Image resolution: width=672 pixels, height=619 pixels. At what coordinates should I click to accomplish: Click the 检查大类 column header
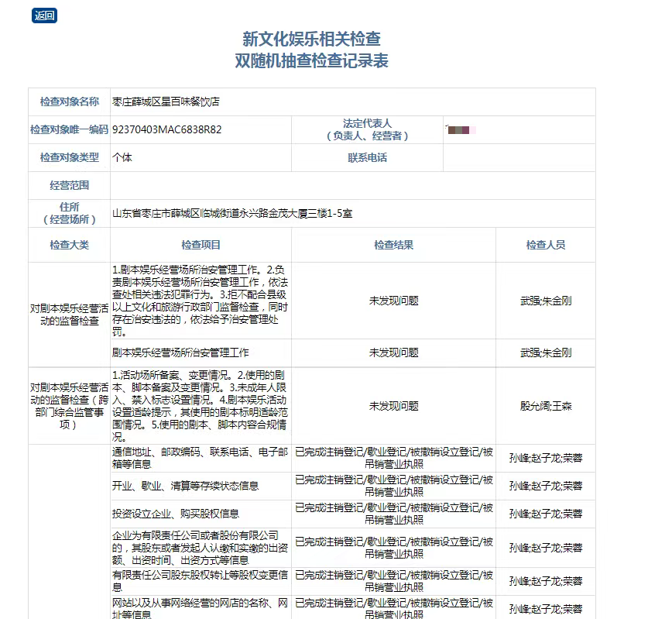[70, 245]
